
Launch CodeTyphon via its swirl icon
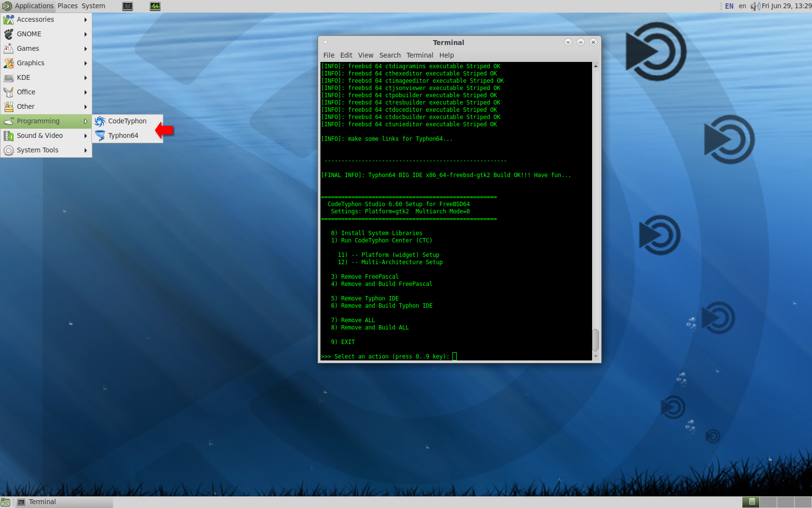coord(100,121)
